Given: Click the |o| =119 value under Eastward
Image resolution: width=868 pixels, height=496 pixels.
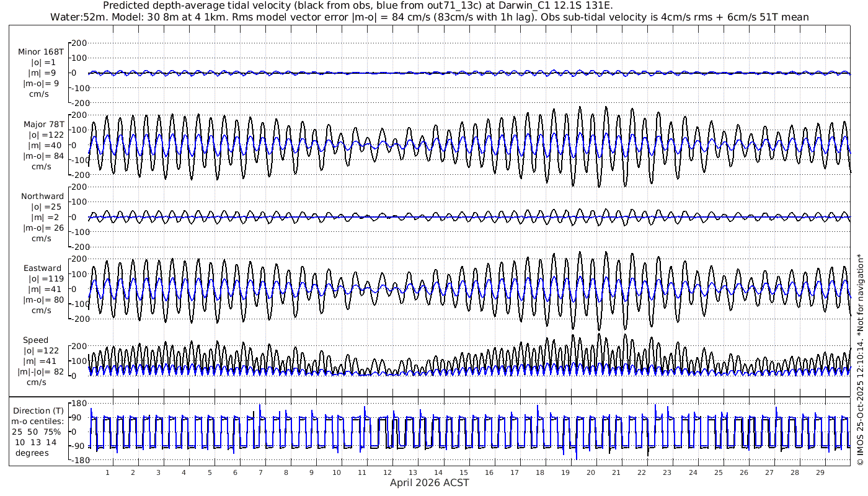Looking at the screenshot, I should tap(43, 279).
